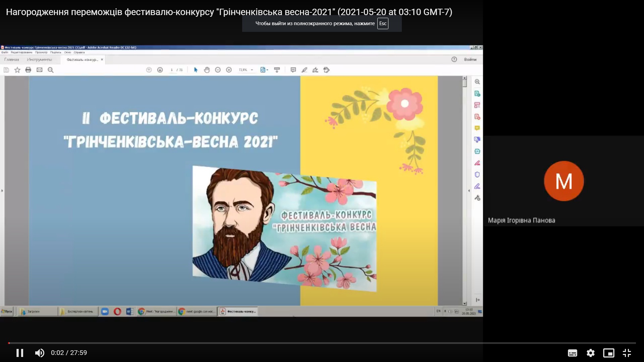Open the Инструменты tab
Screen dimensions: 644x362
[39, 59]
